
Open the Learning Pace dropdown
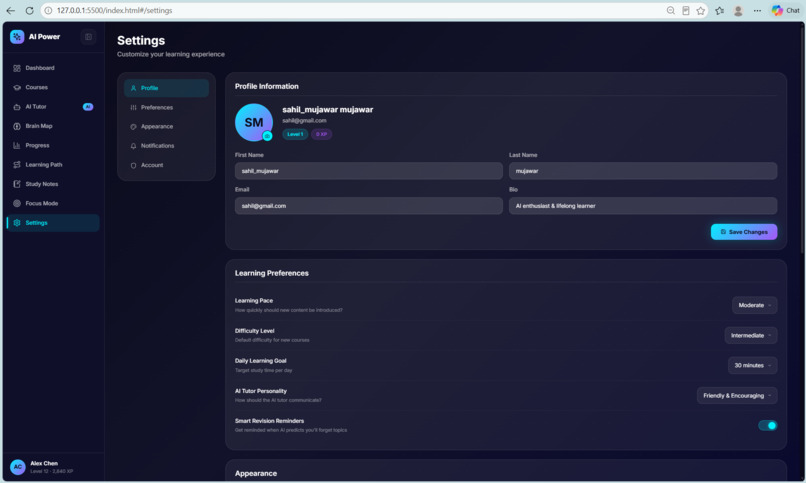755,305
